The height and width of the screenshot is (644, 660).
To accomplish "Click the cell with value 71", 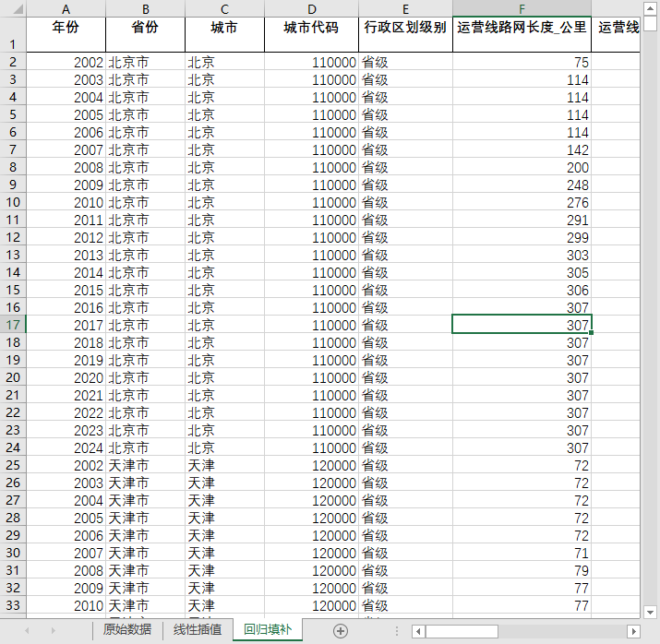I will pyautogui.click(x=522, y=553).
